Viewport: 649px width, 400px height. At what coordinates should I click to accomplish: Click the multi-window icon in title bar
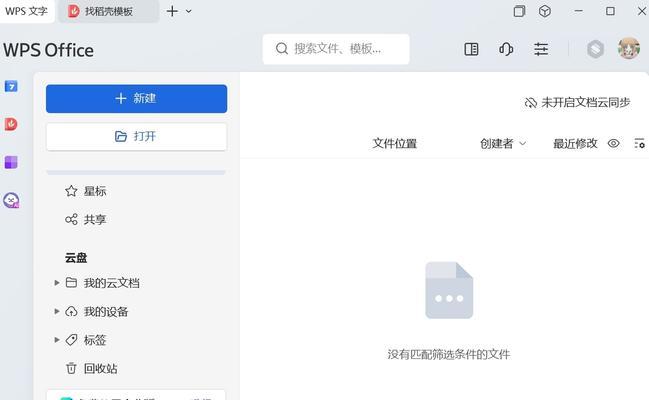click(x=519, y=11)
